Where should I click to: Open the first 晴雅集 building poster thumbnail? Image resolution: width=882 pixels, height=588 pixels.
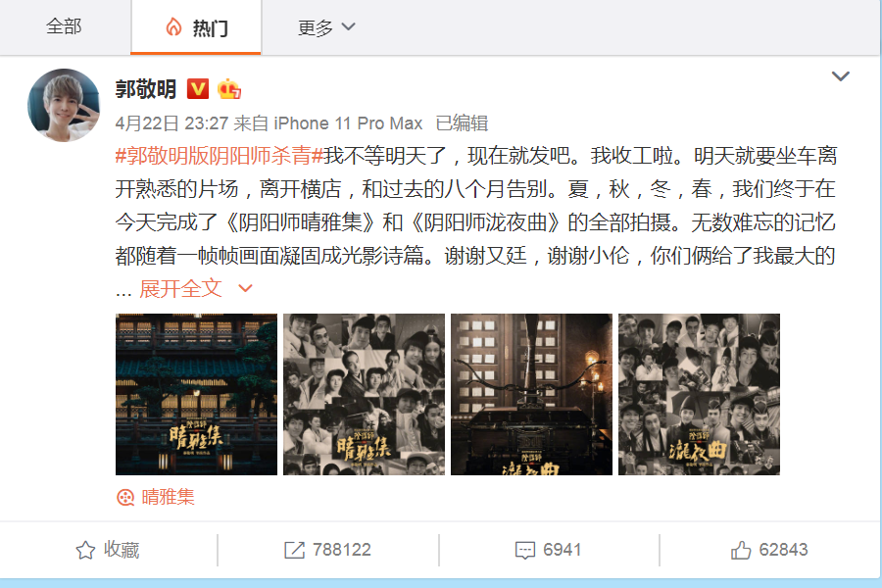tap(196, 394)
